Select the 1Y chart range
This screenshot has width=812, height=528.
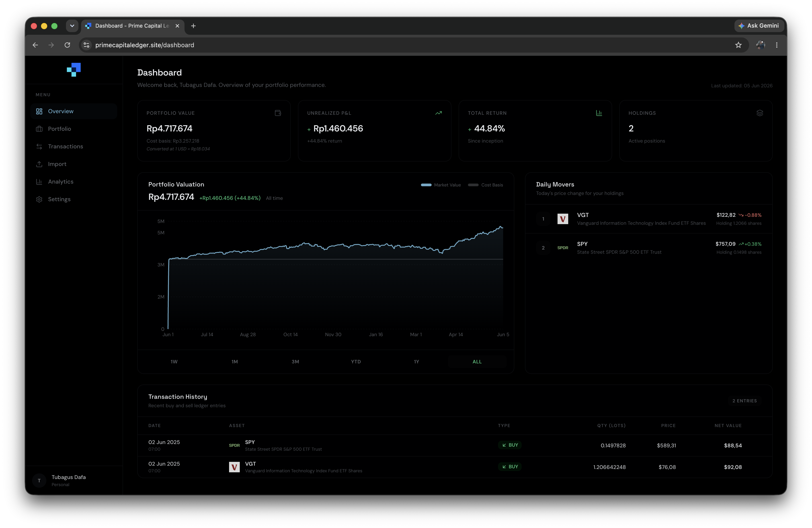(416, 362)
